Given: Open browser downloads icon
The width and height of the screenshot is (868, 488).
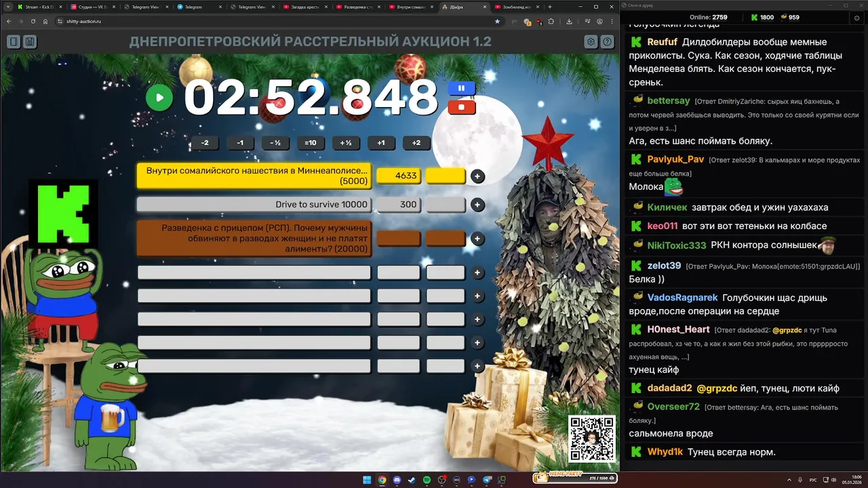Looking at the screenshot, I should point(569,21).
